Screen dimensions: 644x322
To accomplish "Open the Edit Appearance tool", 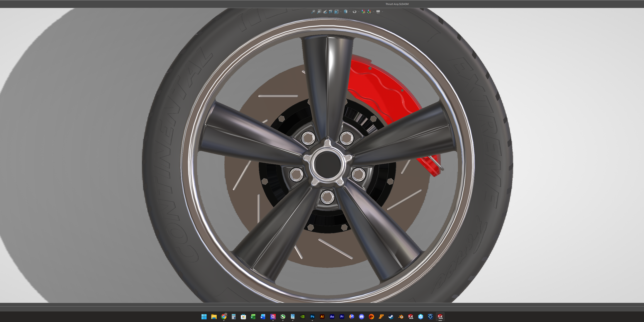I will [363, 12].
